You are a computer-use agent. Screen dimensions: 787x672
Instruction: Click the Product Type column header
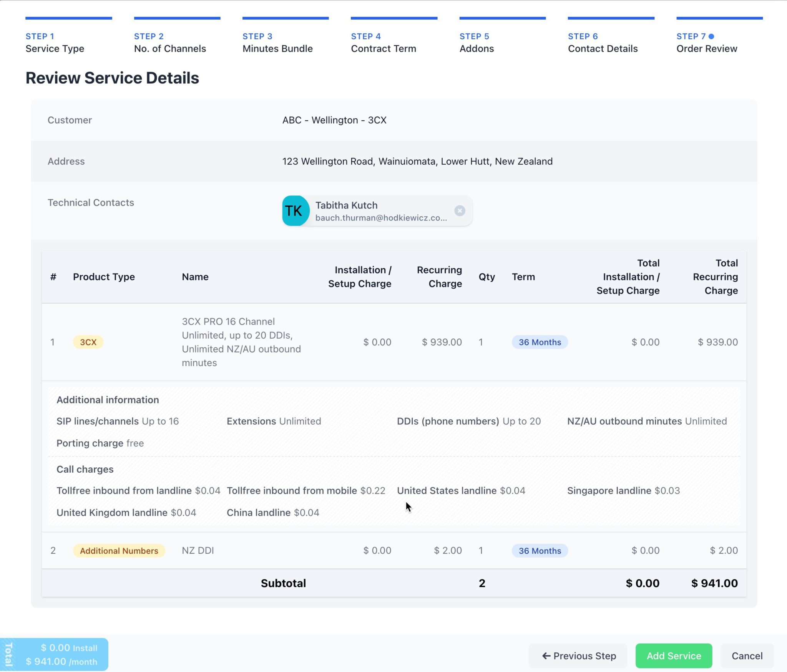pyautogui.click(x=104, y=277)
